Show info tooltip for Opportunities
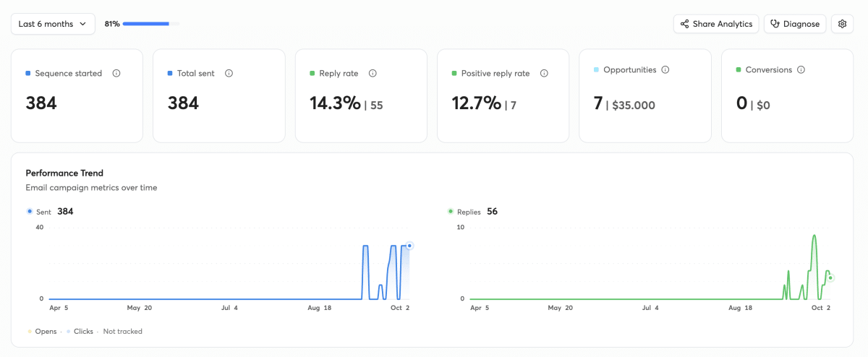The width and height of the screenshot is (868, 357). (665, 70)
